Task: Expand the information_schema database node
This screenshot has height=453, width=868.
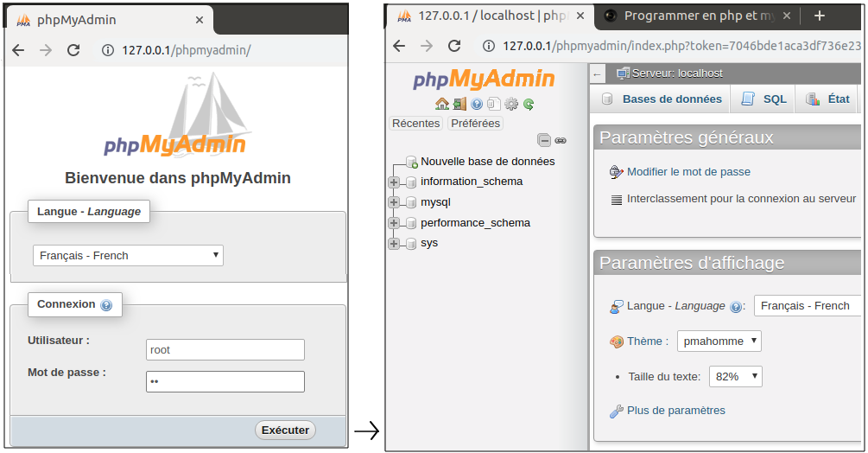Action: click(x=394, y=182)
